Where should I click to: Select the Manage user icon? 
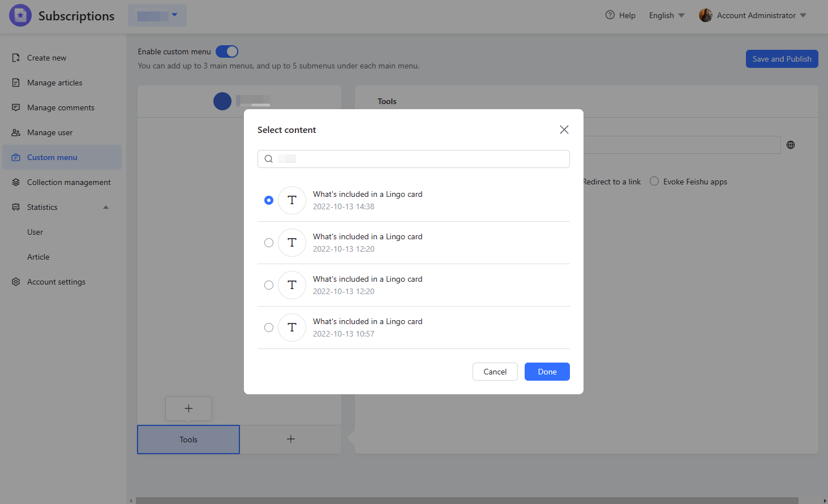tap(16, 132)
